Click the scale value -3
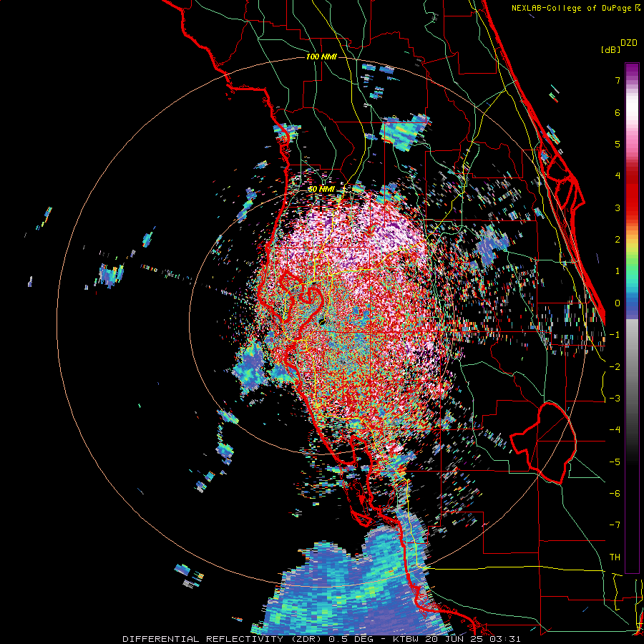 click(615, 399)
